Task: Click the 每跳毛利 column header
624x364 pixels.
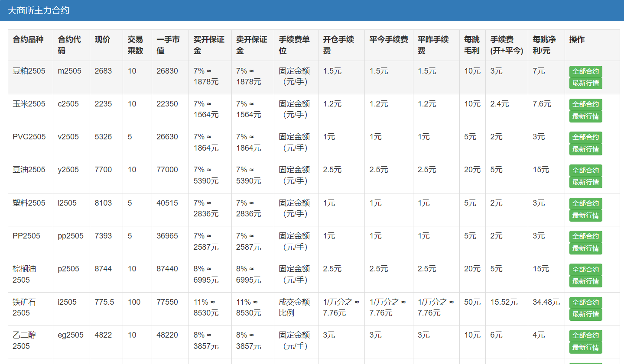Action: (x=472, y=45)
